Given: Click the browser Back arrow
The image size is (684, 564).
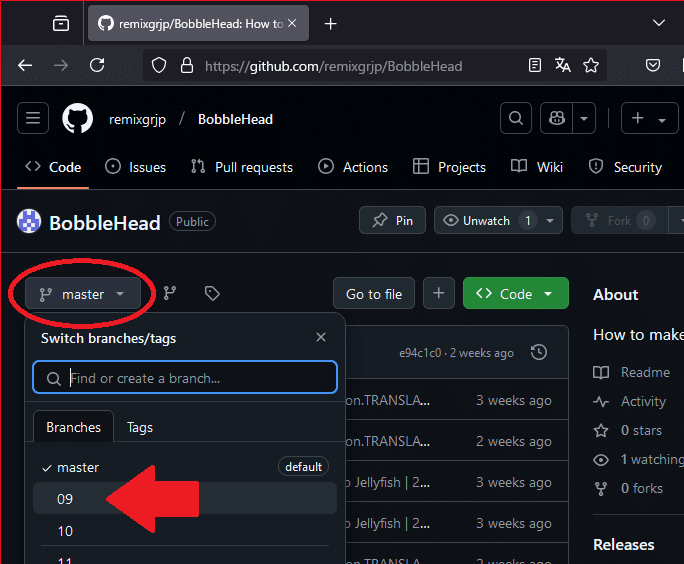Looking at the screenshot, I should tap(25, 65).
